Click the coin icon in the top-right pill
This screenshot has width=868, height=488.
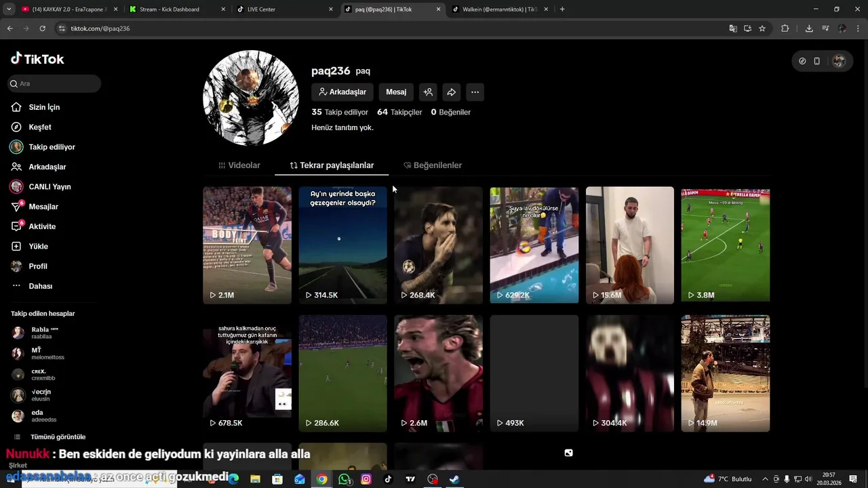tap(802, 61)
